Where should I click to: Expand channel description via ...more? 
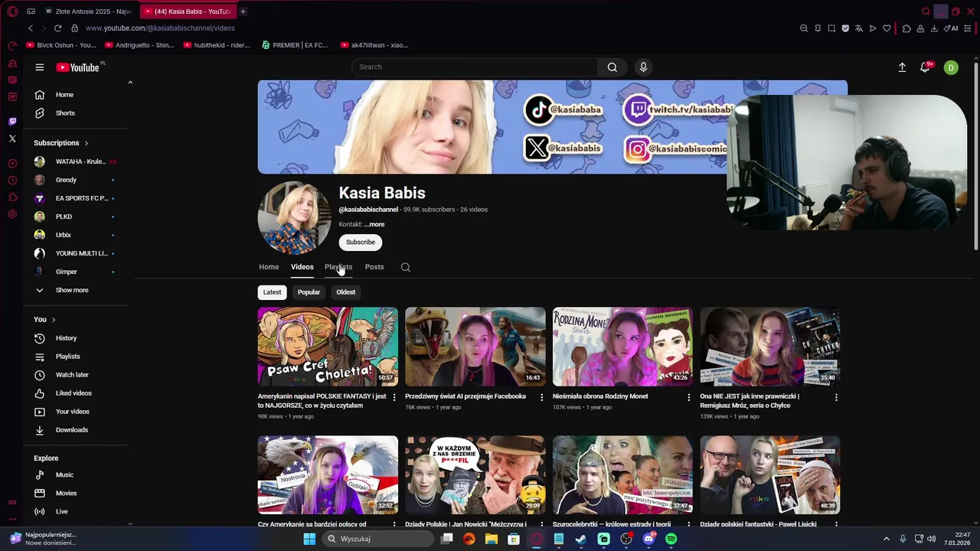[374, 224]
